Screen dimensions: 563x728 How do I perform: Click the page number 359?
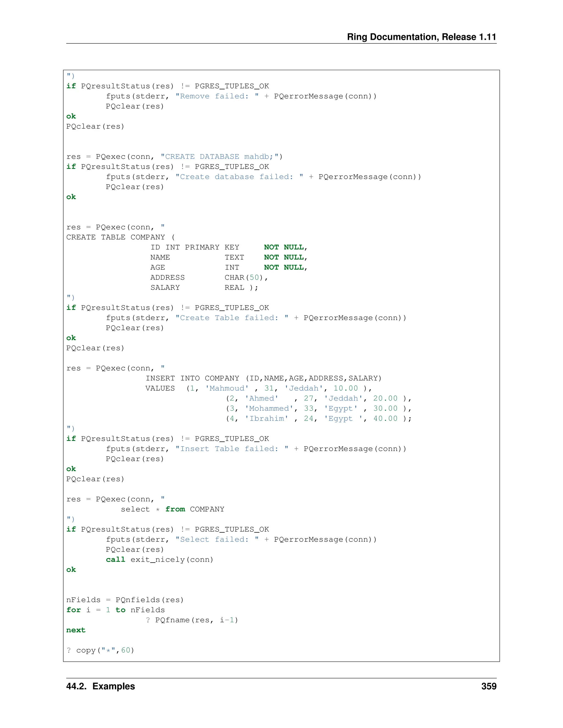click(x=489, y=686)
